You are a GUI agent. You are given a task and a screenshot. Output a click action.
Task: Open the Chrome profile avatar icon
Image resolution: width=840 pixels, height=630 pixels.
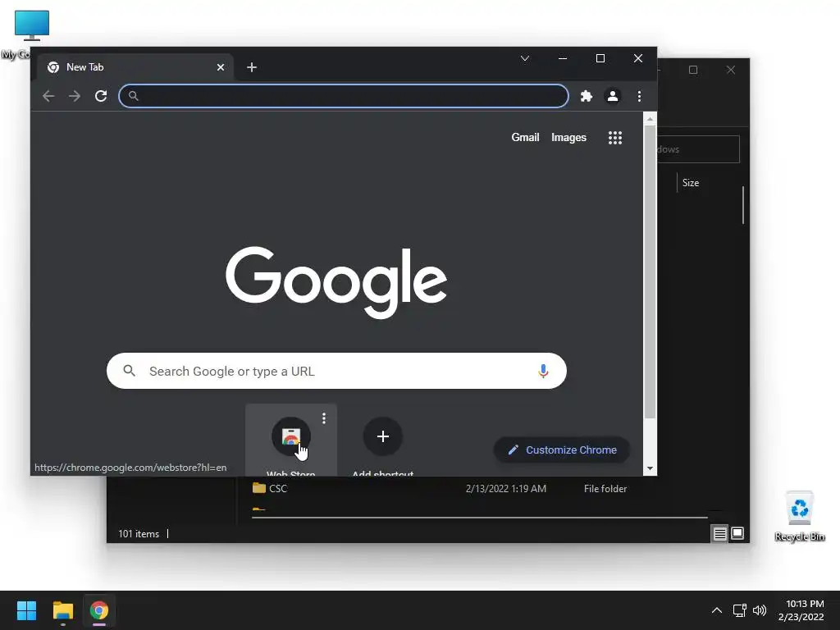(x=612, y=97)
